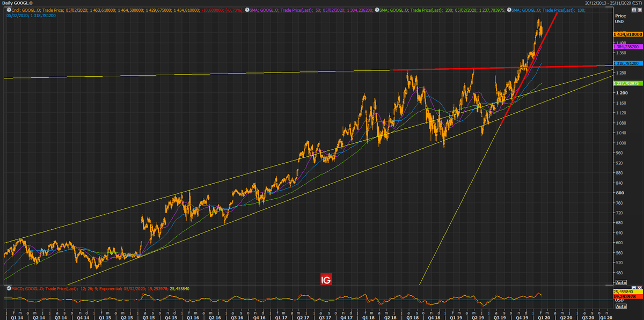Click the Q1 16 time axis label
The height and width of the screenshot is (320, 644).
[x=193, y=317]
